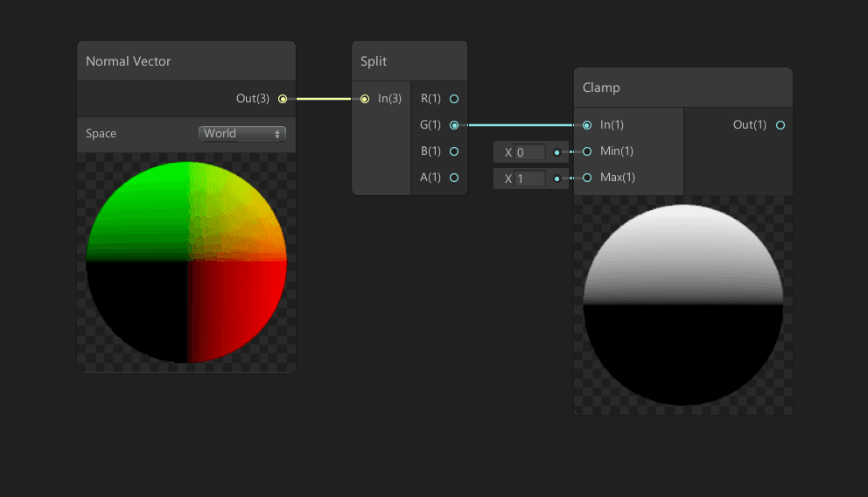Select the Clamp node header
The height and width of the screenshot is (497, 868).
click(683, 87)
